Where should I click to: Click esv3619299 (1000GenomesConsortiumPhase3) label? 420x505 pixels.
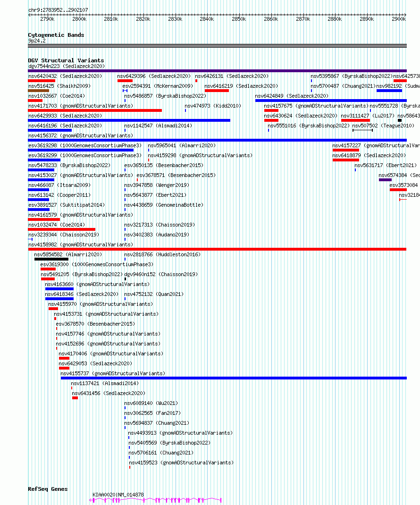(85, 156)
